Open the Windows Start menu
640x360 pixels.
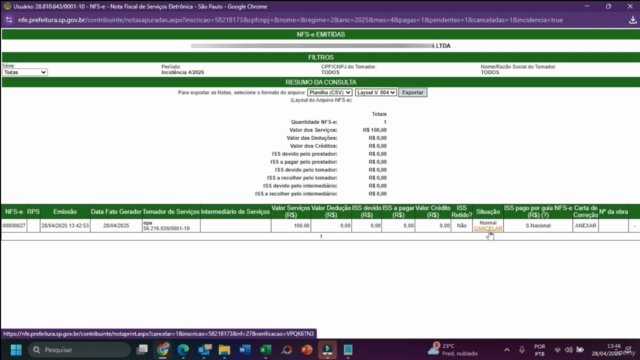pyautogui.click(x=16, y=350)
